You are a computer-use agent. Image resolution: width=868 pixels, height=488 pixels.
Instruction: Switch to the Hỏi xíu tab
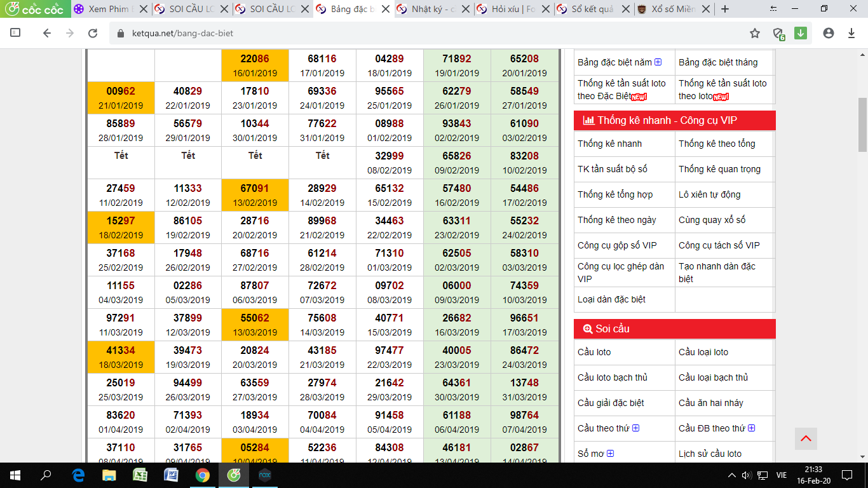pos(512,10)
